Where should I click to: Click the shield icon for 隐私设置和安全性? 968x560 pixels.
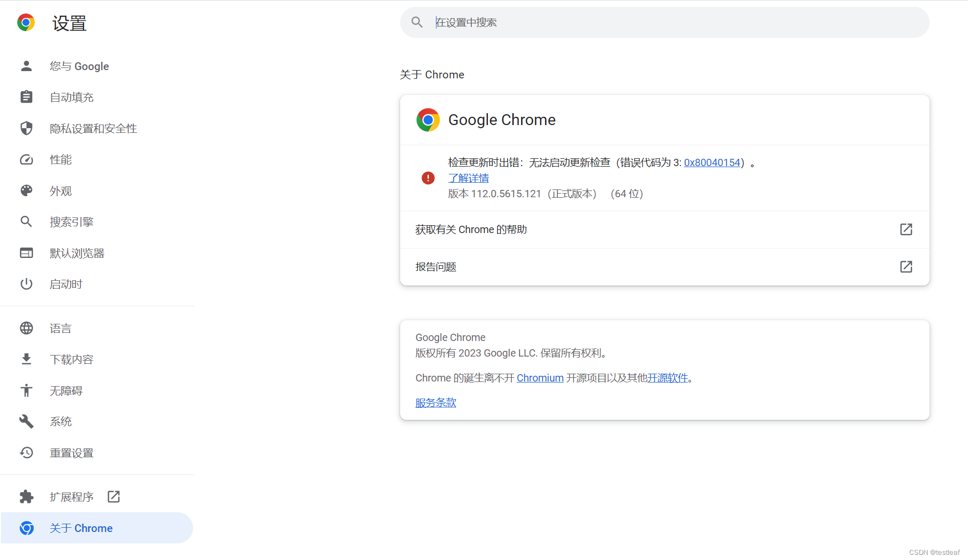[x=26, y=128]
